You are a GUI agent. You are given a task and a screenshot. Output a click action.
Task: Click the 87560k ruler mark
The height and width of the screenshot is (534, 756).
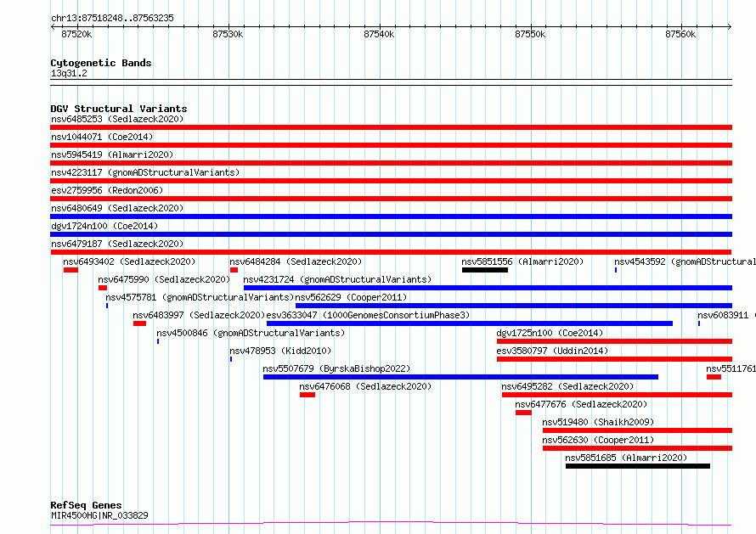680,34
